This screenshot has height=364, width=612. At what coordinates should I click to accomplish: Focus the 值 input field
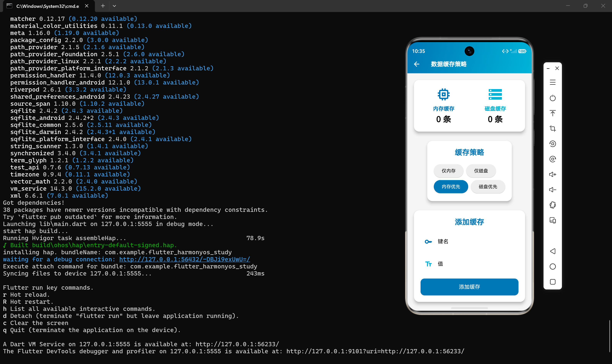coord(469,264)
